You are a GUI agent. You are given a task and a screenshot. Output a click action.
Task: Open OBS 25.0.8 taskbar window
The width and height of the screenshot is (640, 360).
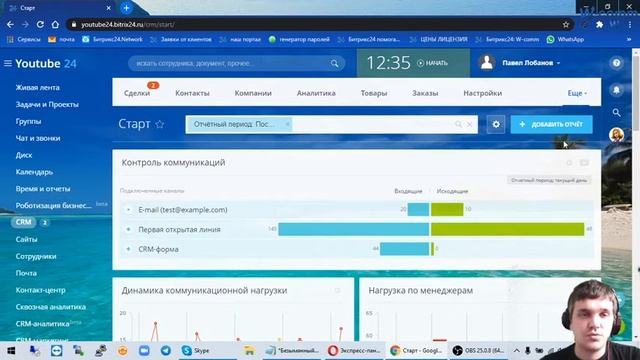coord(478,351)
